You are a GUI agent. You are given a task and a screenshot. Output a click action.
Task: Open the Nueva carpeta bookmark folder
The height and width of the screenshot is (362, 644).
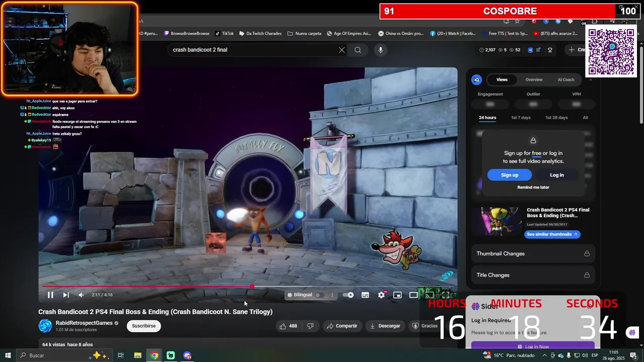click(x=304, y=34)
